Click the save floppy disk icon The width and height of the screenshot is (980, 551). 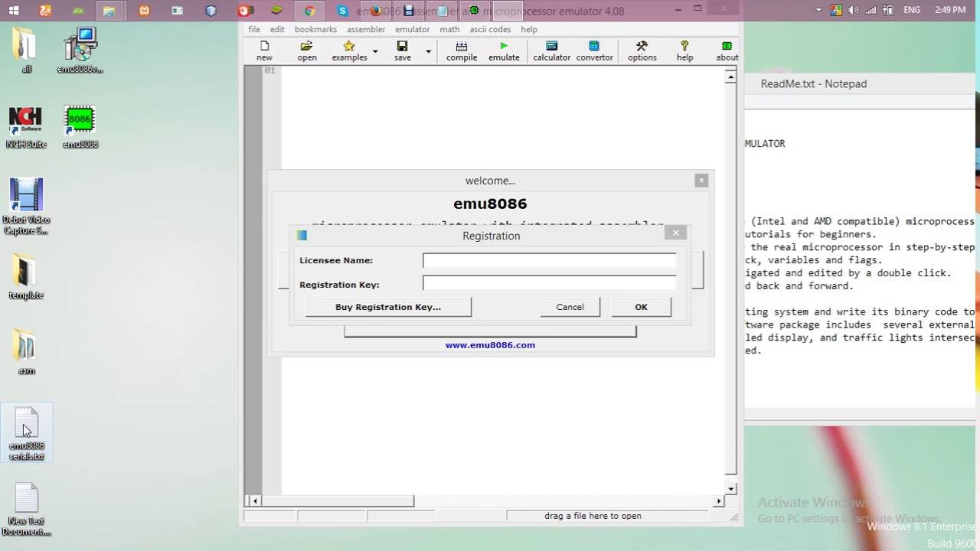(403, 51)
